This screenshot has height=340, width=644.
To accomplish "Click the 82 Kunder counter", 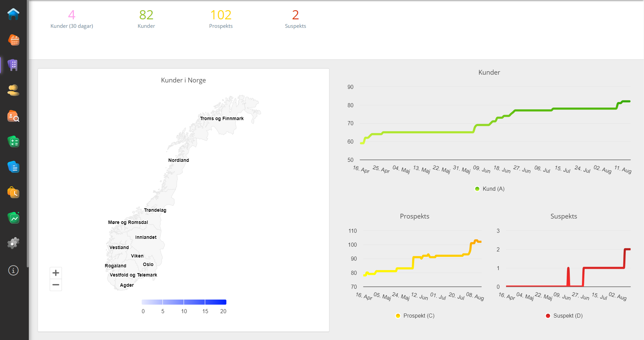I will 146,19.
